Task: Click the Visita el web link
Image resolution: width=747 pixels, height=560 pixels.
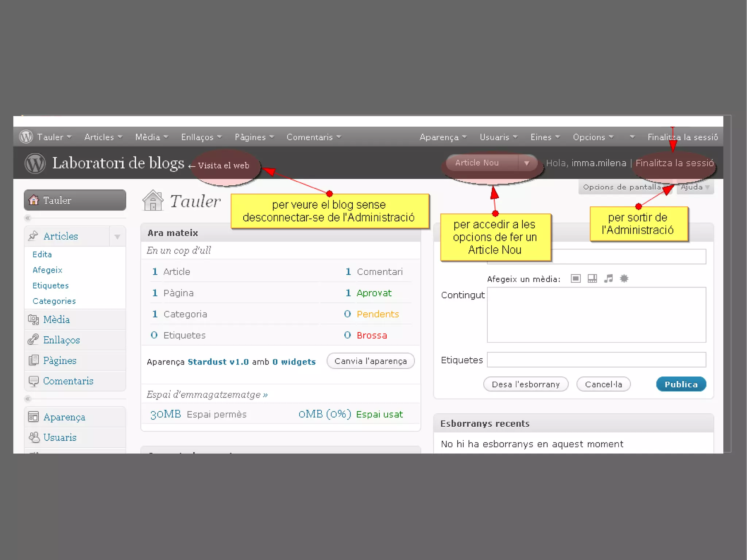Action: coord(223,166)
